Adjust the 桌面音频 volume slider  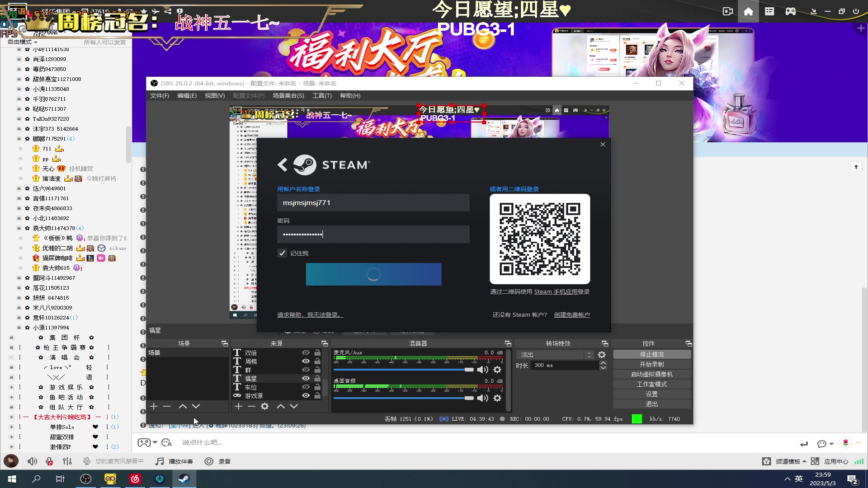pos(404,398)
